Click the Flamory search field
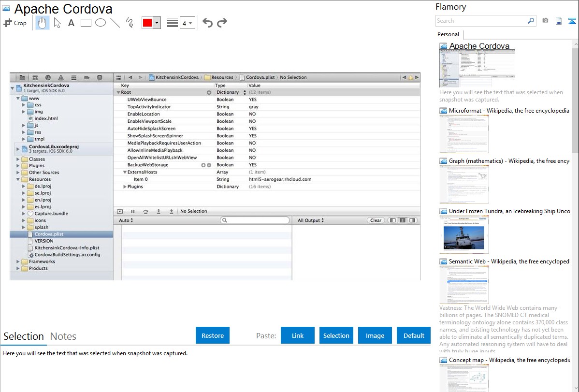The image size is (579, 392). [481, 21]
